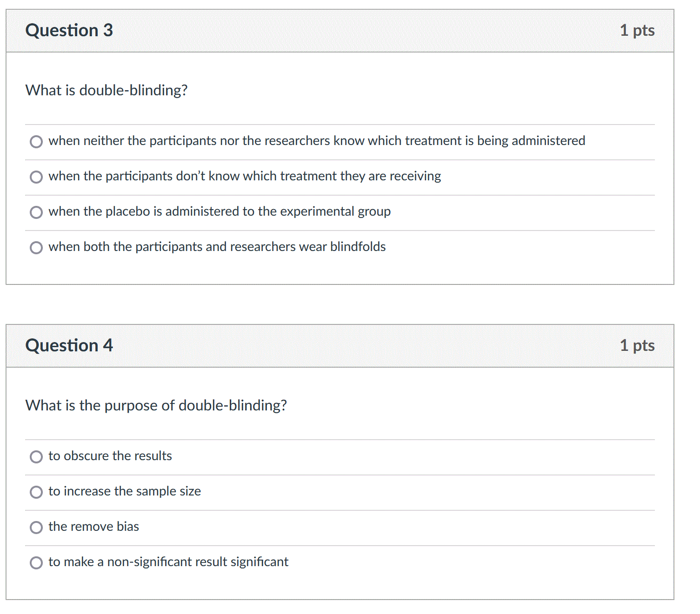
Task: Click the 'to make a non-significant result significant' label
Action: pyautogui.click(x=168, y=562)
